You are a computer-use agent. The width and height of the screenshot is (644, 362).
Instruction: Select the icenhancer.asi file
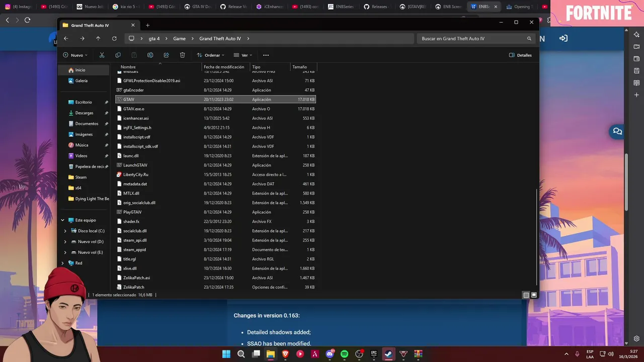(x=136, y=118)
